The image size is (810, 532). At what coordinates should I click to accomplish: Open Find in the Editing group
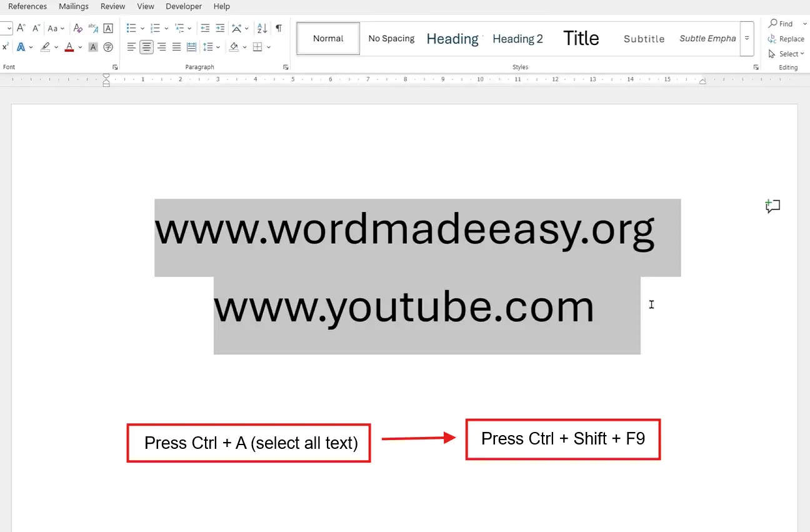[x=781, y=24]
